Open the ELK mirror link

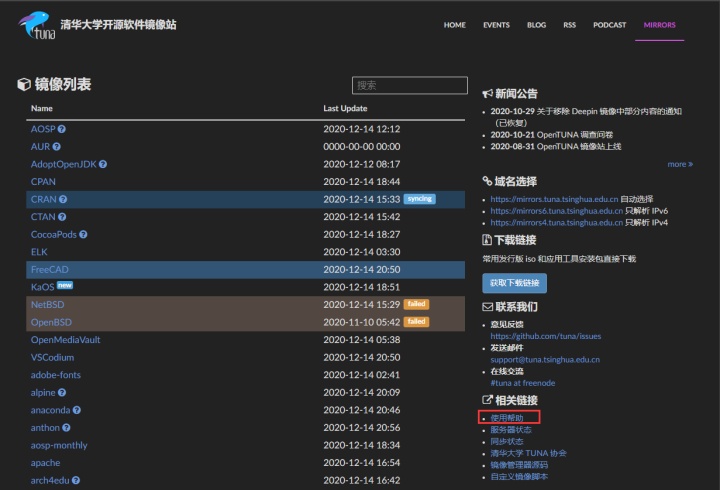39,252
